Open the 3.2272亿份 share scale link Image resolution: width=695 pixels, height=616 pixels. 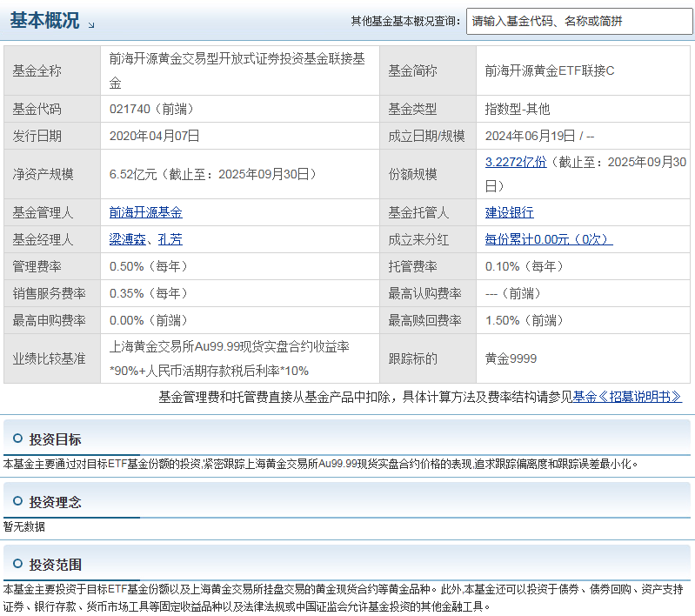pyautogui.click(x=516, y=162)
